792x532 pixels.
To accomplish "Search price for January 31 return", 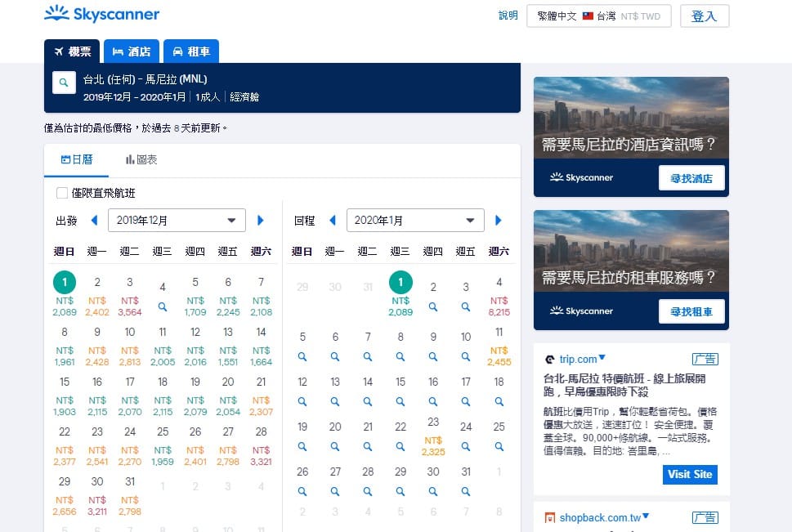I will click(x=466, y=491).
